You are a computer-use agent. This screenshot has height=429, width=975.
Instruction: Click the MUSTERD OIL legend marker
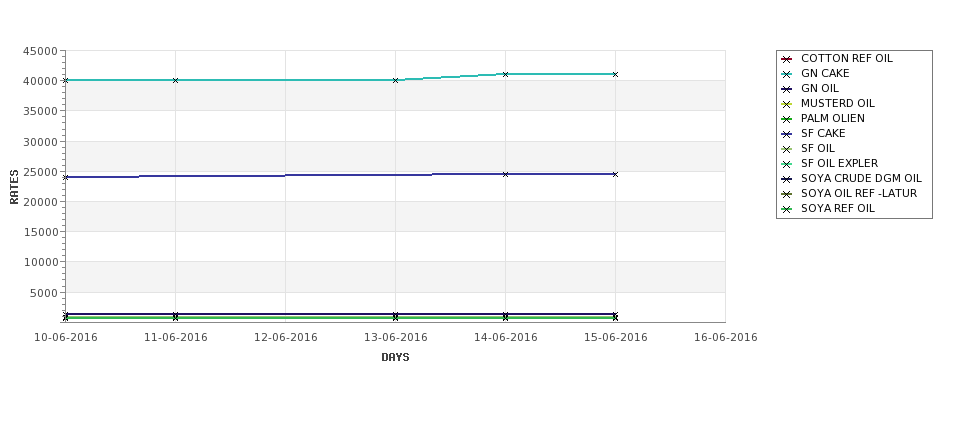pos(787,104)
